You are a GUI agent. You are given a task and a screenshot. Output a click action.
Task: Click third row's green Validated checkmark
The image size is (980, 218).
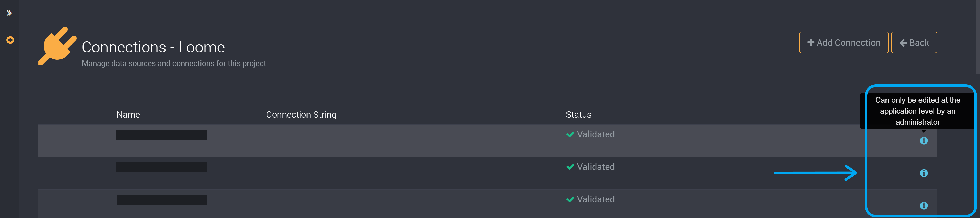tap(570, 199)
